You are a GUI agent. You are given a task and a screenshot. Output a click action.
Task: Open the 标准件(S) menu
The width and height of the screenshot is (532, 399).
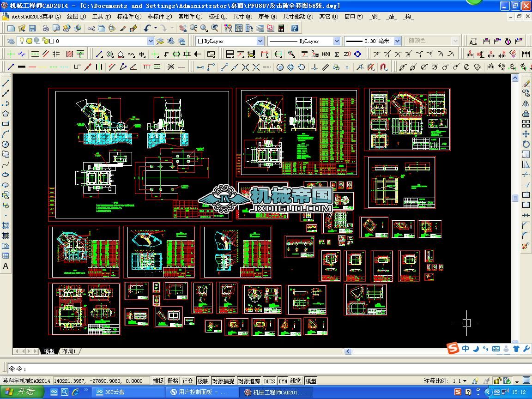129,16
